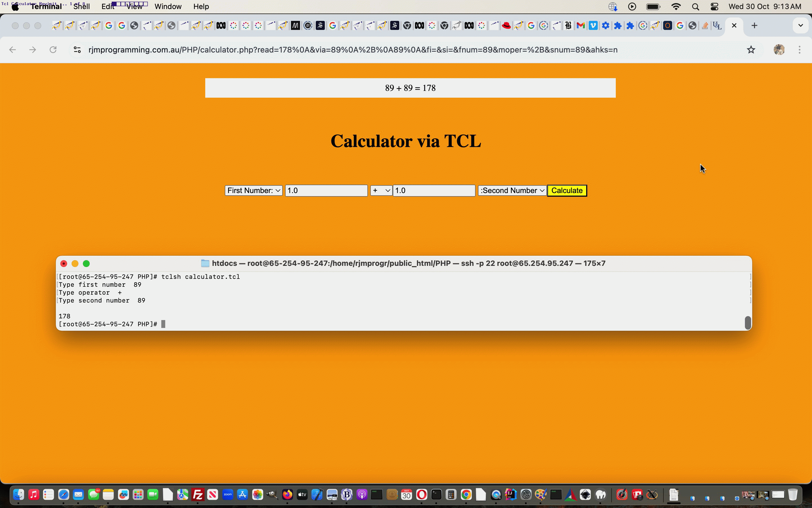Open Safari from the dock
Screen dimensions: 812x508
[x=63, y=494]
